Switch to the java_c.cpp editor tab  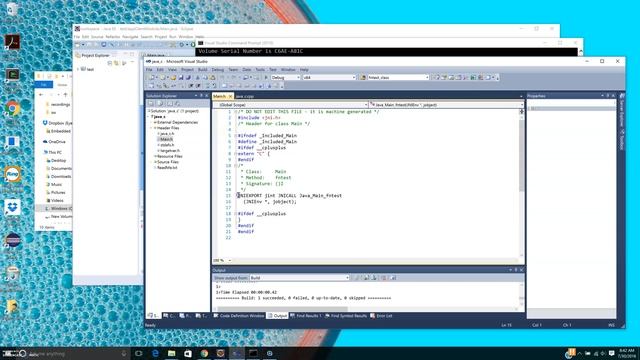[245, 96]
